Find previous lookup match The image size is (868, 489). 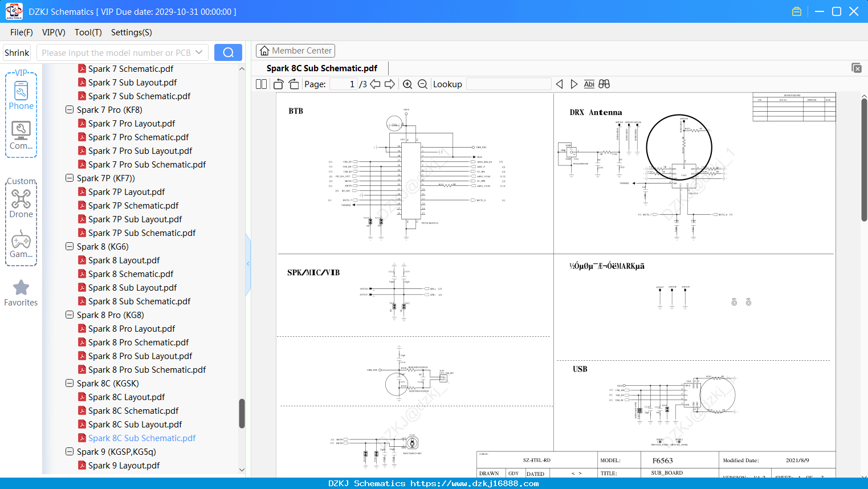(559, 84)
